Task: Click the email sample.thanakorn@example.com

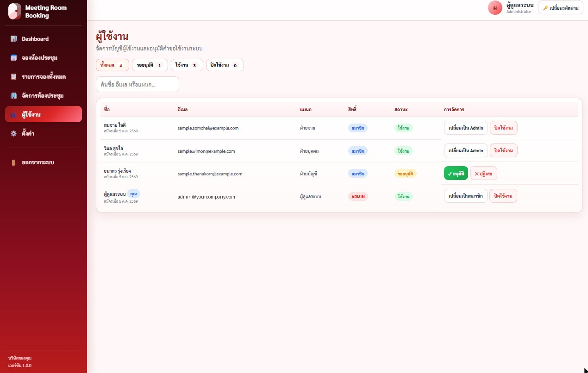Action: pyautogui.click(x=210, y=174)
